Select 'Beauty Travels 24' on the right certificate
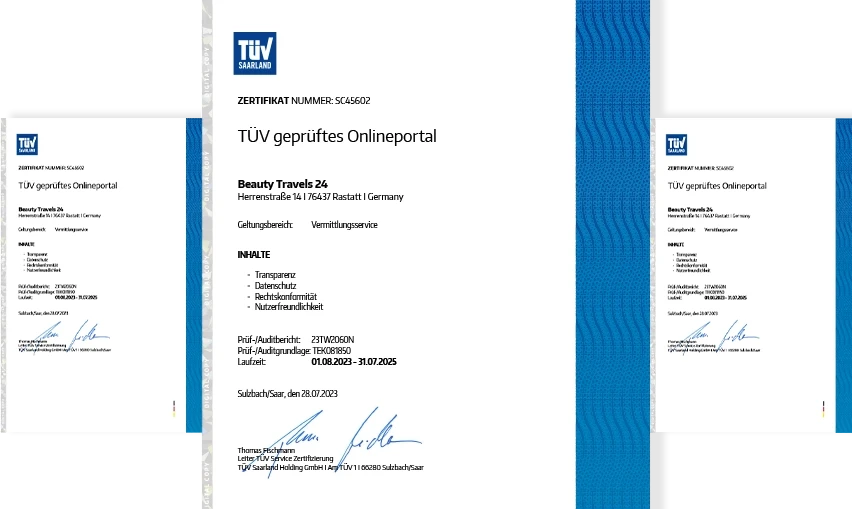Screen dimensions: 852x509 click(x=690, y=210)
